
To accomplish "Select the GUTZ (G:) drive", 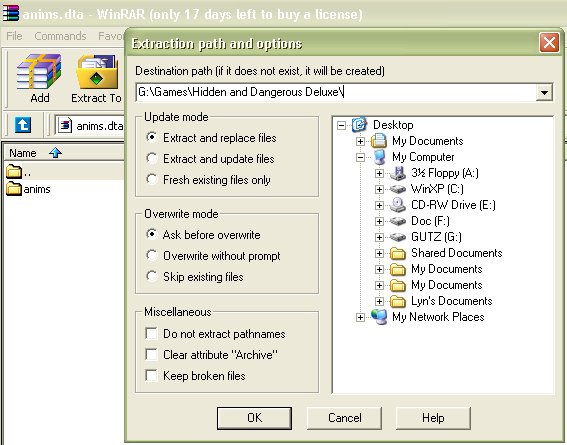I will click(436, 237).
